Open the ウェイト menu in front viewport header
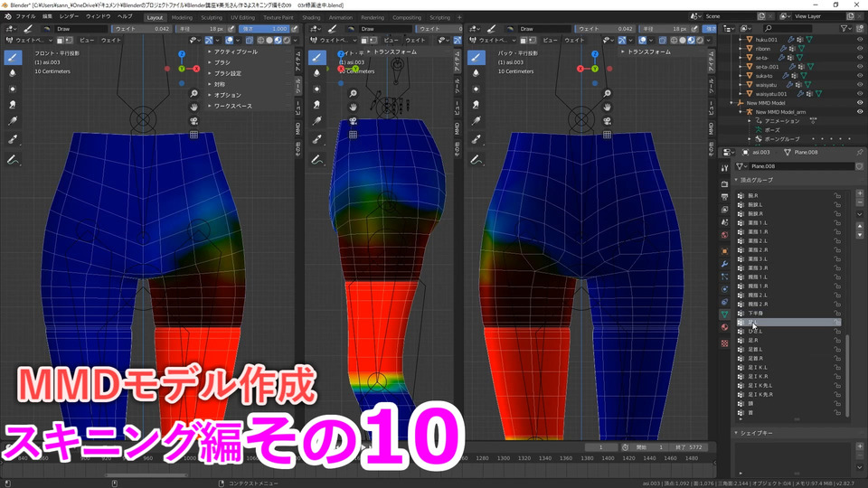This screenshot has height=488, width=868. [110, 41]
